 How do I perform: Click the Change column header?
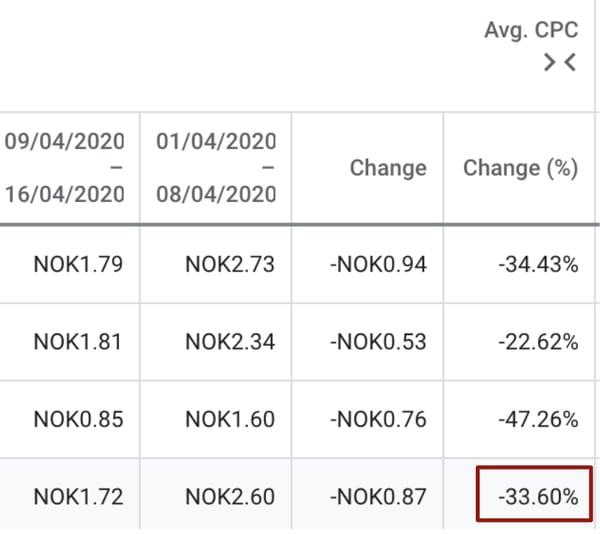point(388,168)
